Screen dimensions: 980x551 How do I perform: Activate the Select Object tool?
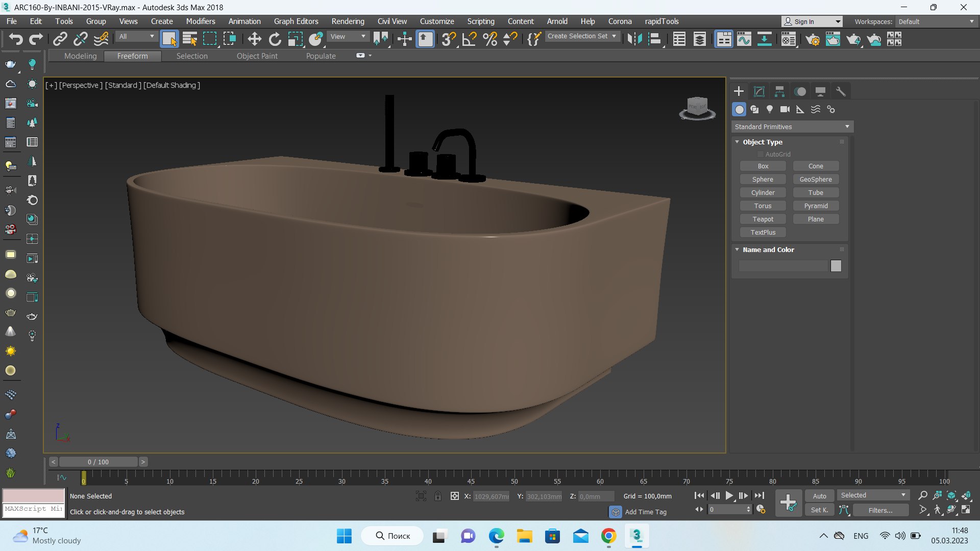169,39
